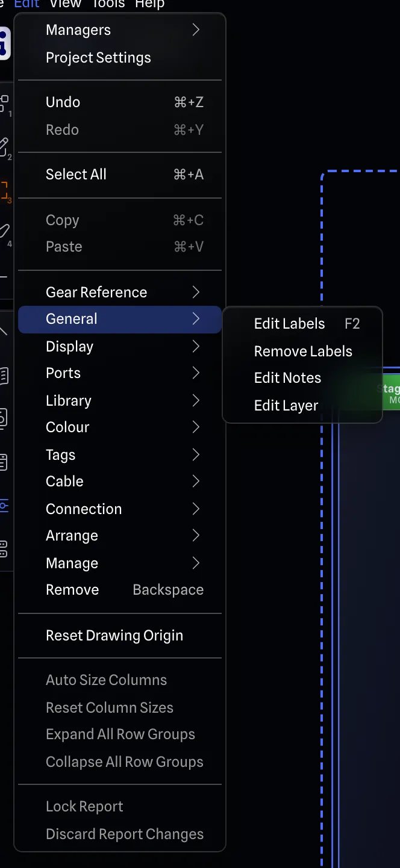Click the Copy menu entry

tap(120, 220)
